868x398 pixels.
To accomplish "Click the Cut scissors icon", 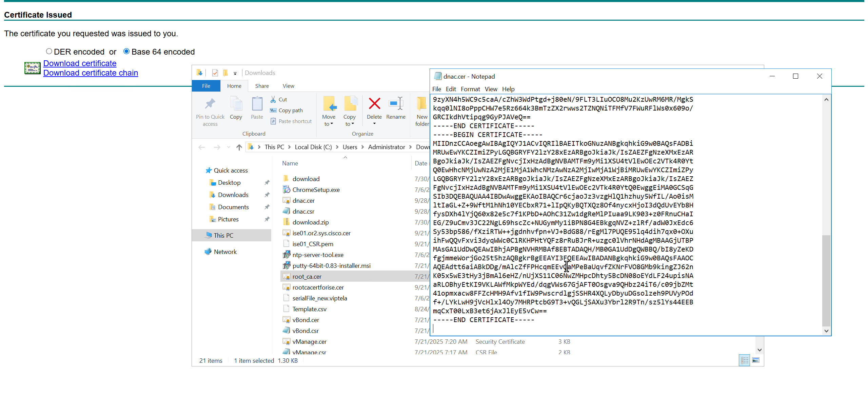I will pyautogui.click(x=273, y=100).
